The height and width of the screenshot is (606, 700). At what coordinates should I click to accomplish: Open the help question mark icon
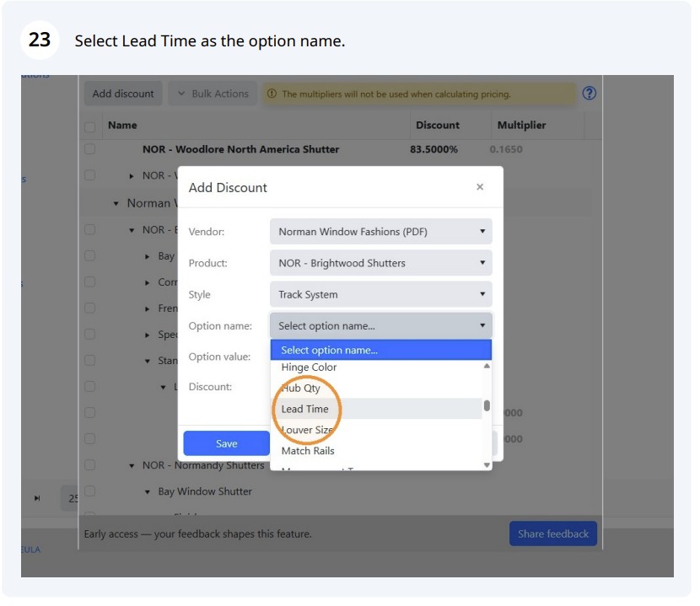point(589,94)
